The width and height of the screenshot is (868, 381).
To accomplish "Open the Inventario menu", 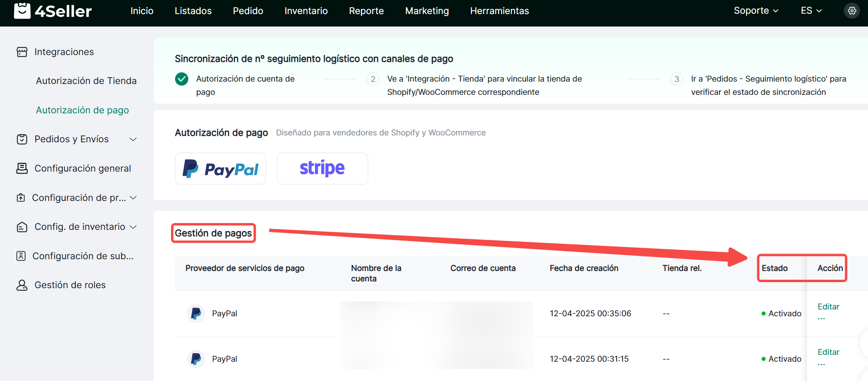I will click(x=306, y=11).
